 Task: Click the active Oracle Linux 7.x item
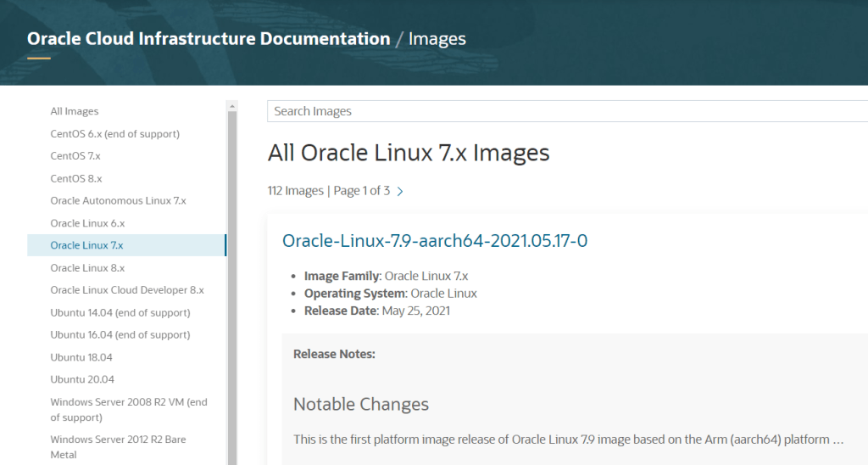click(x=87, y=245)
